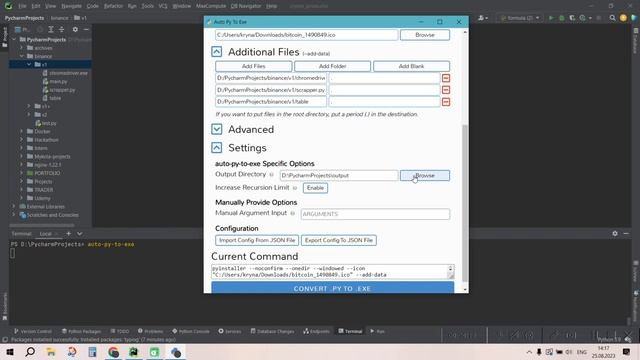
Task: Select the Local terminal tab
Action: (x=45, y=233)
